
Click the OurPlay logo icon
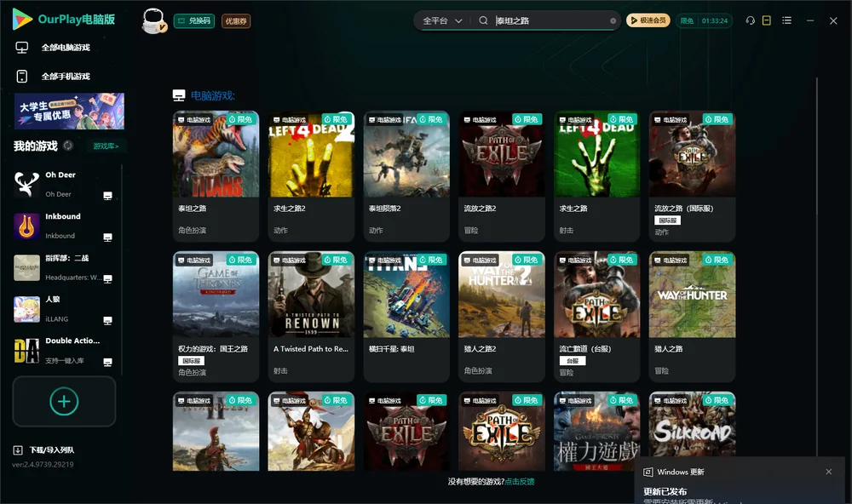click(x=22, y=20)
